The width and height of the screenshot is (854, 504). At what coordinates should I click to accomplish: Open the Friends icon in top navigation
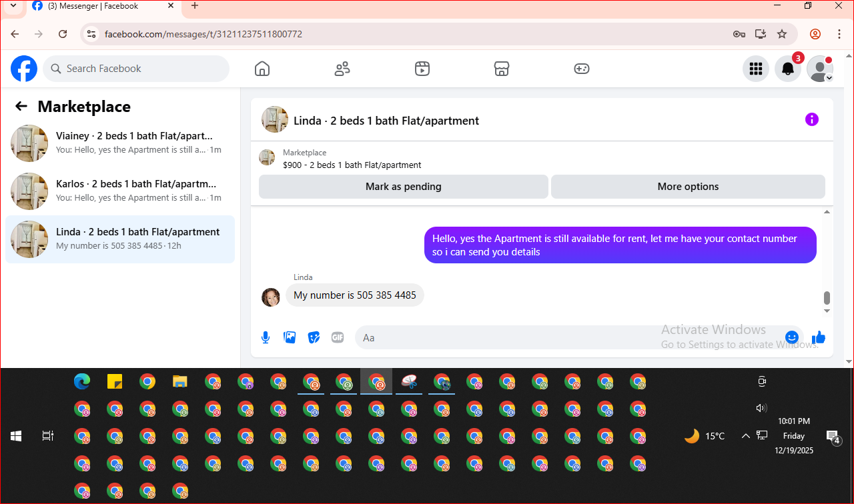342,69
